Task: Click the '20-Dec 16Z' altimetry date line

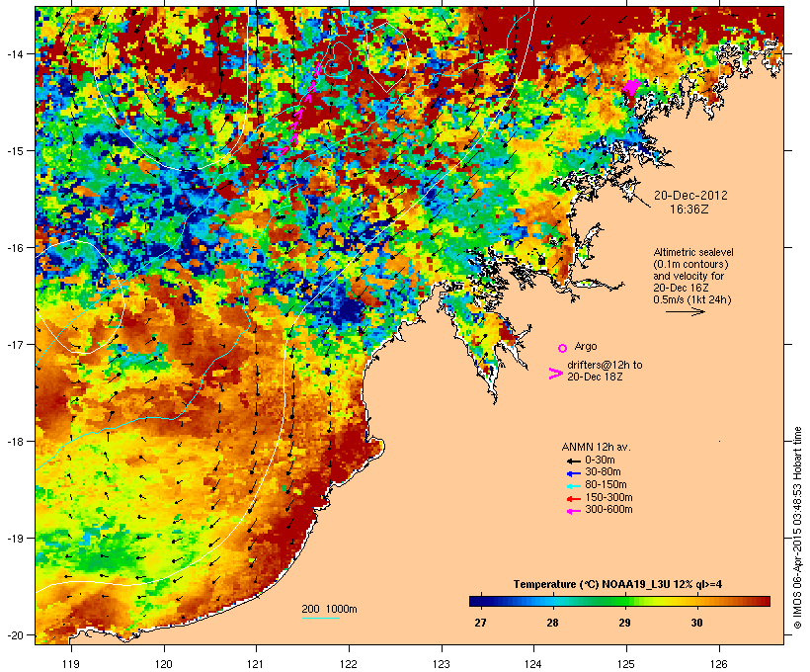Action: [x=681, y=288]
